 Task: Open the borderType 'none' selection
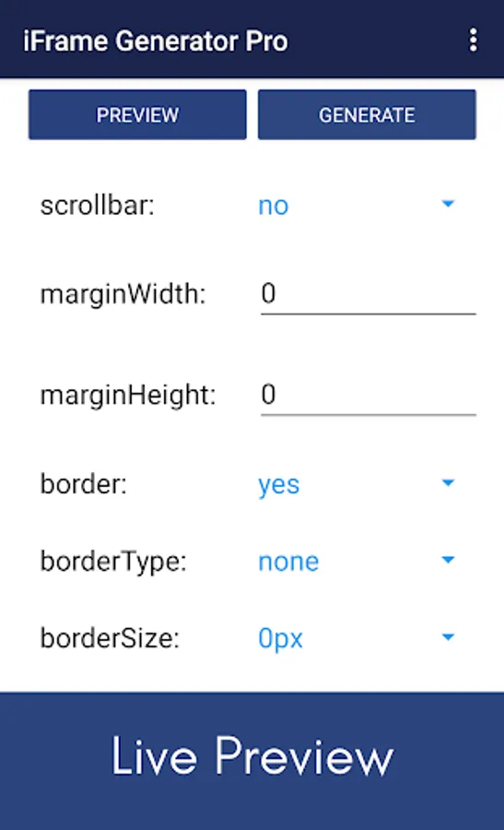288,562
